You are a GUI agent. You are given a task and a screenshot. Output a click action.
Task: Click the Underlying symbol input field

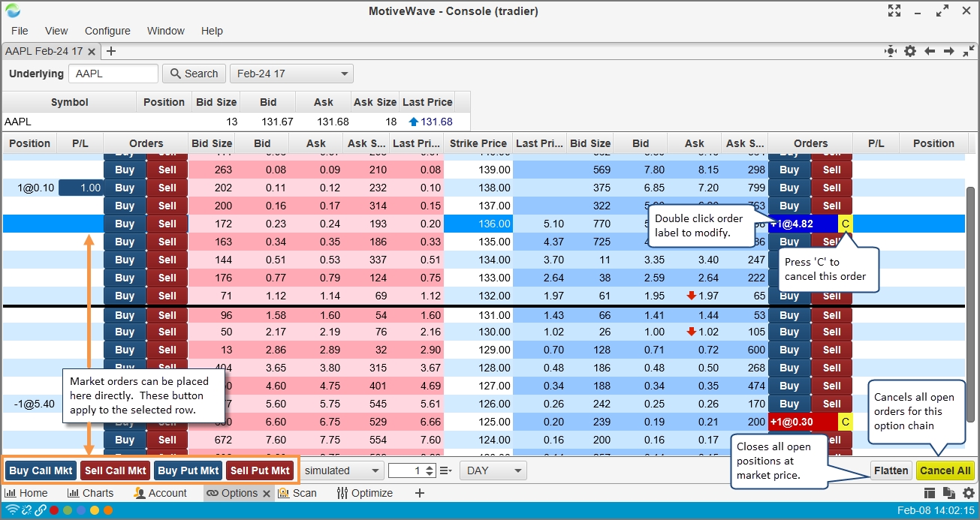(113, 74)
